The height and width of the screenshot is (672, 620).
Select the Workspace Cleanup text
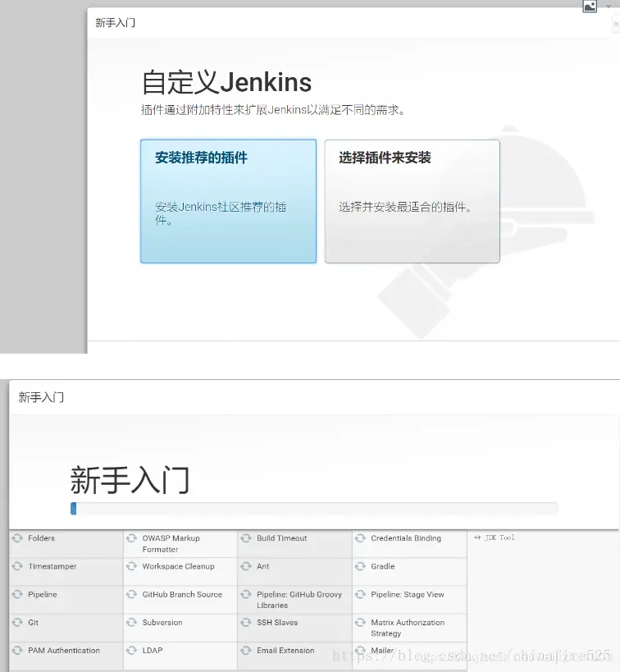pos(178,566)
